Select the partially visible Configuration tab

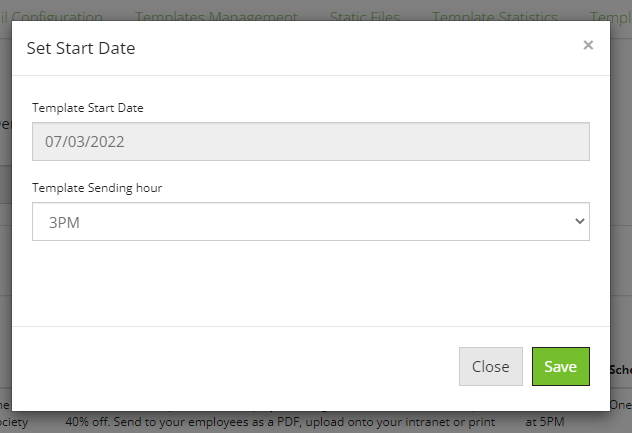[x=51, y=17]
